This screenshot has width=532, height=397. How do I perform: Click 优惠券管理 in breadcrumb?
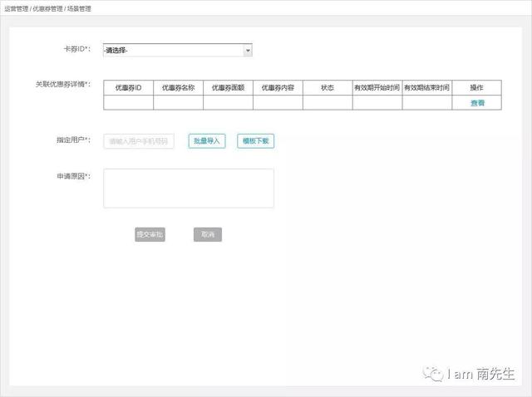pos(48,9)
